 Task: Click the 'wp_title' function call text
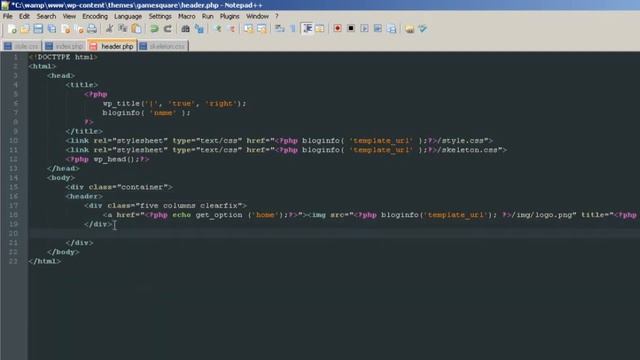tap(122, 104)
